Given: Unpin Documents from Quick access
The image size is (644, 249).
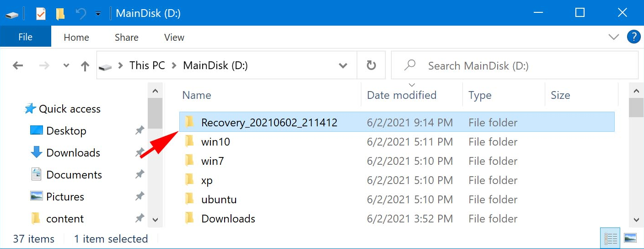Looking at the screenshot, I should (140, 174).
